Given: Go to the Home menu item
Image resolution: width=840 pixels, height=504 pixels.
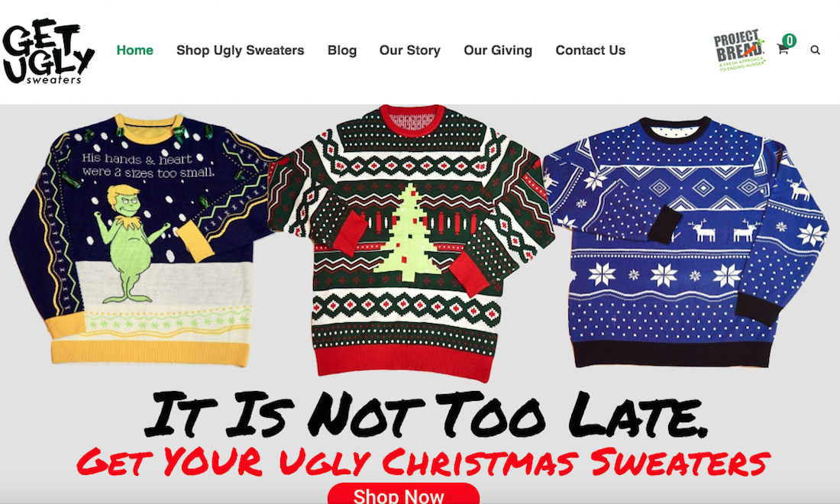Looking at the screenshot, I should 135,50.
